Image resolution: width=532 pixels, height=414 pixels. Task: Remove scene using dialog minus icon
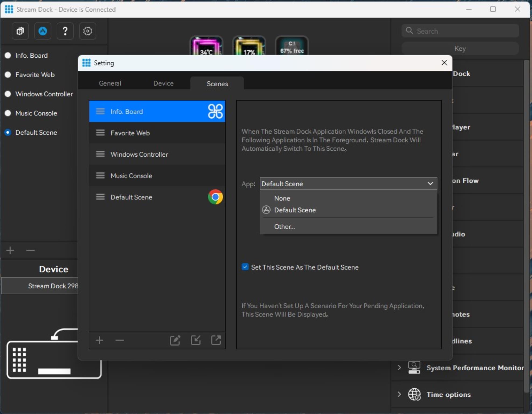click(120, 340)
